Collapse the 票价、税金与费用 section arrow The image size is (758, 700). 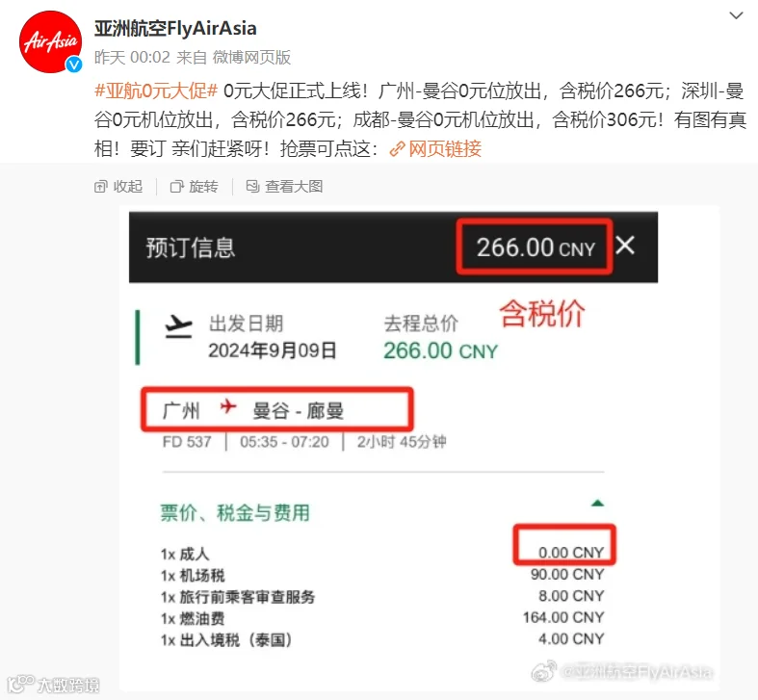(597, 504)
